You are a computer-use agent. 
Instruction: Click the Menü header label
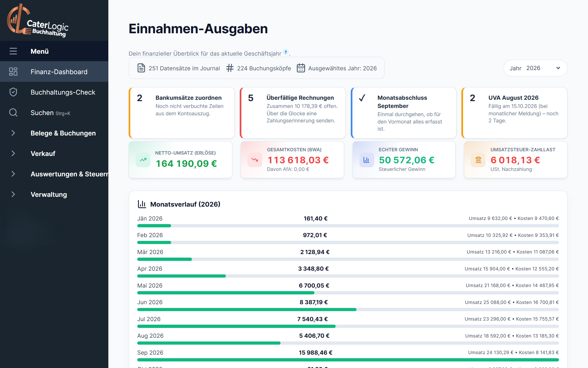click(39, 51)
